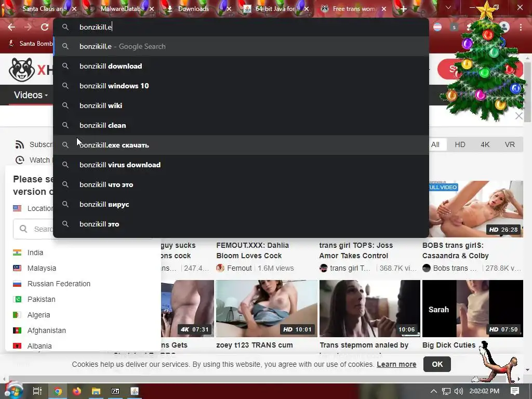Open the Learn more cookies link
The width and height of the screenshot is (532, 399).
[396, 364]
